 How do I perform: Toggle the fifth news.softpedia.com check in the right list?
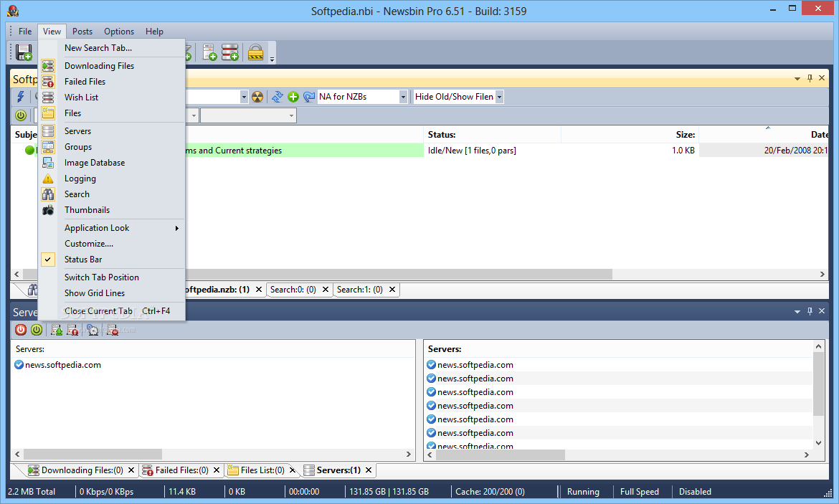pos(431,419)
